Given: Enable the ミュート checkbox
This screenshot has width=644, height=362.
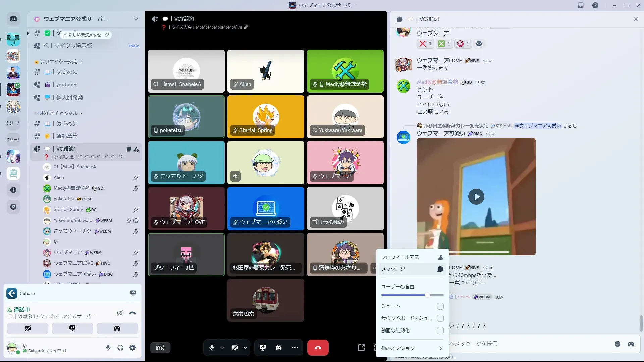Looking at the screenshot, I should [440, 306].
